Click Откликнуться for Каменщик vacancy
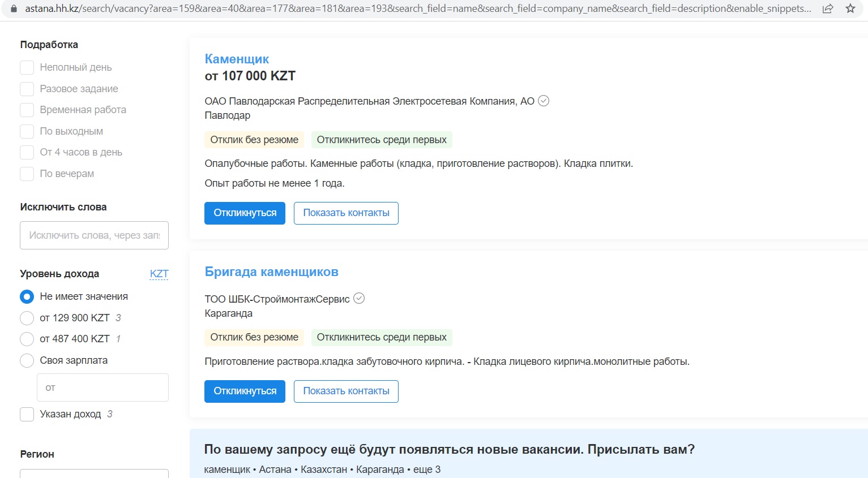This screenshot has height=478, width=868. point(245,213)
